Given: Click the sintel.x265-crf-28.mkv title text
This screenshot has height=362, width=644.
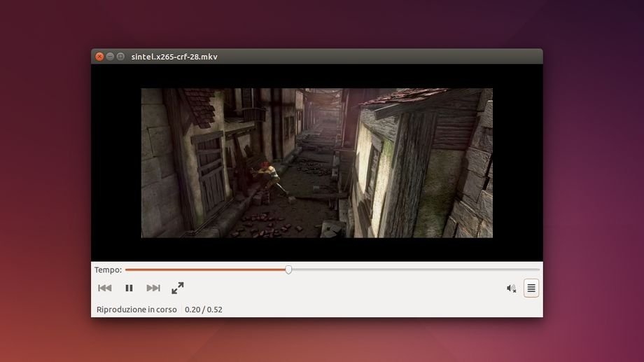Looking at the screenshot, I should coord(174,57).
